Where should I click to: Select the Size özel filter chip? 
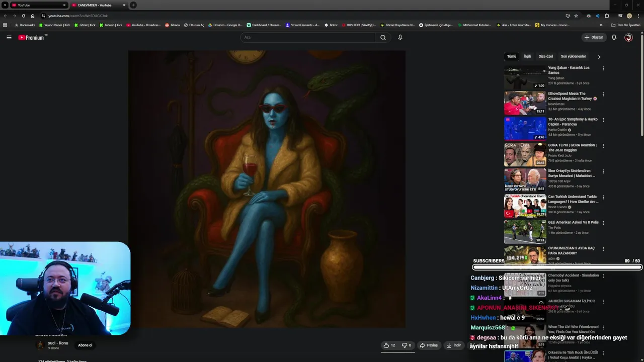545,56
